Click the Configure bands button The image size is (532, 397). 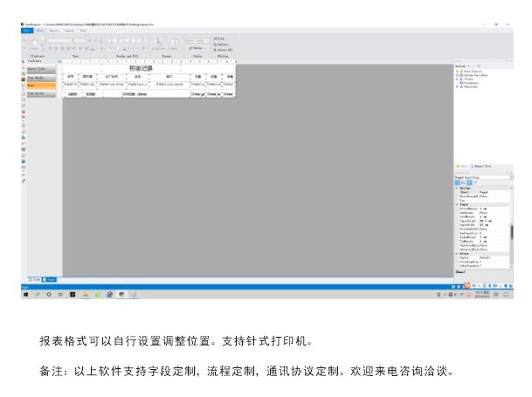(34, 61)
